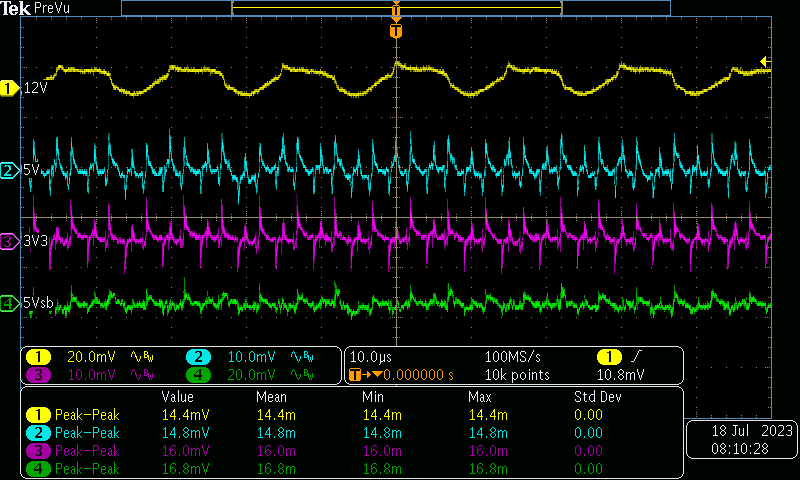The height and width of the screenshot is (480, 800).
Task: Click channel 4 Peak-Peak value 16.8mV
Action: 186,469
